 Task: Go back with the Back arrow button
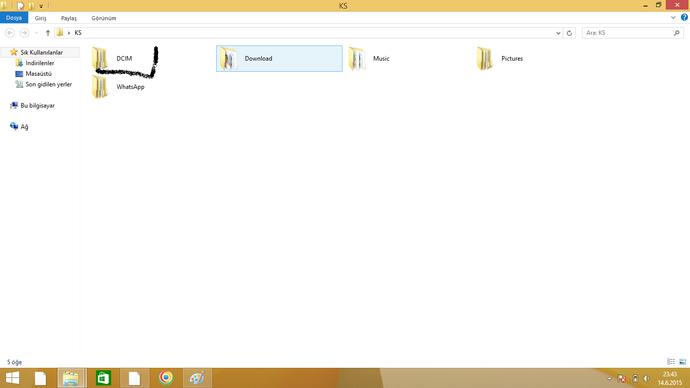pos(10,33)
